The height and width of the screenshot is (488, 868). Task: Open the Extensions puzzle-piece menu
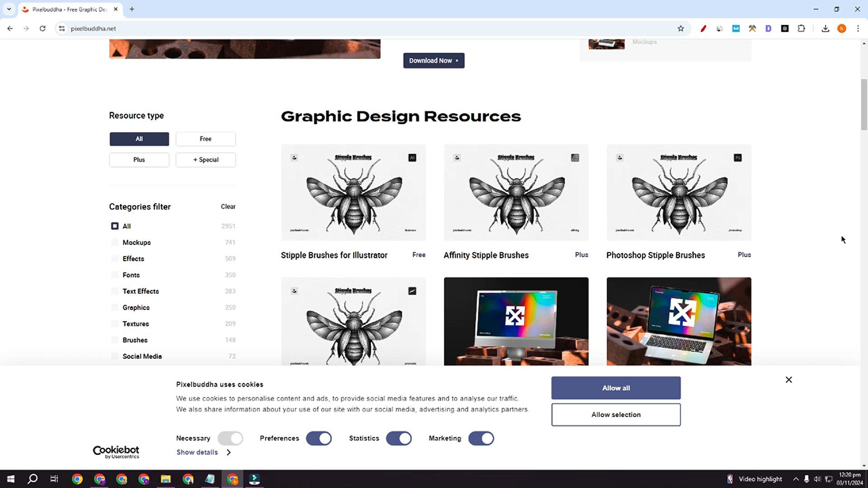pos(801,28)
